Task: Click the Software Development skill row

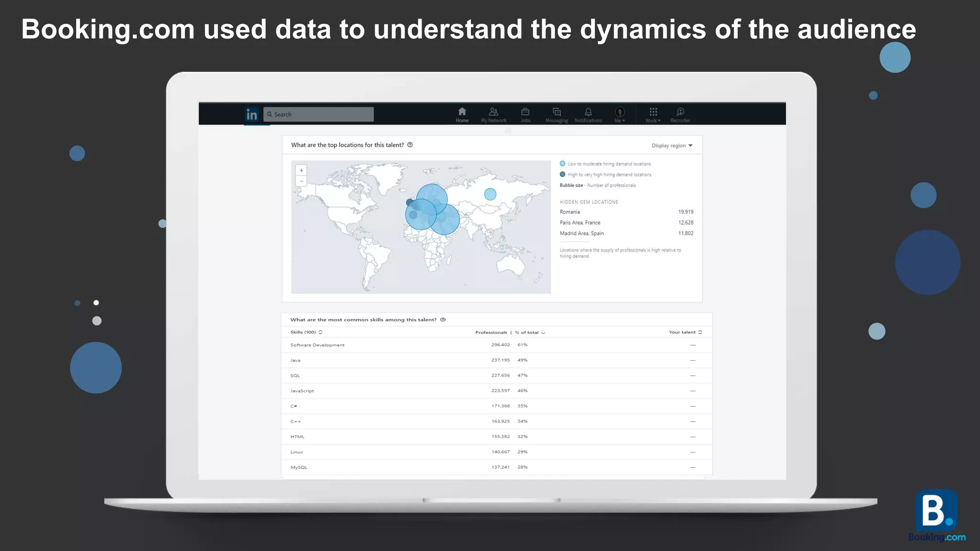Action: coord(497,345)
